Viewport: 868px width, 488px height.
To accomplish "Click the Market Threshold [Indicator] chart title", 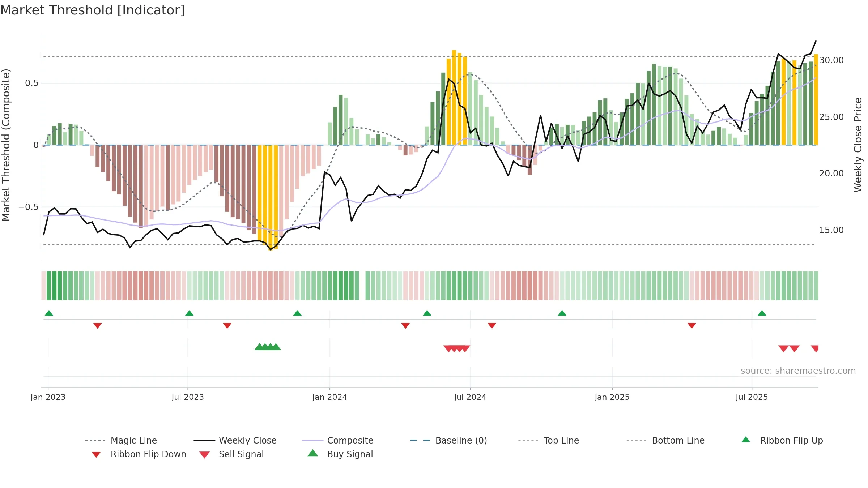I will click(x=93, y=10).
